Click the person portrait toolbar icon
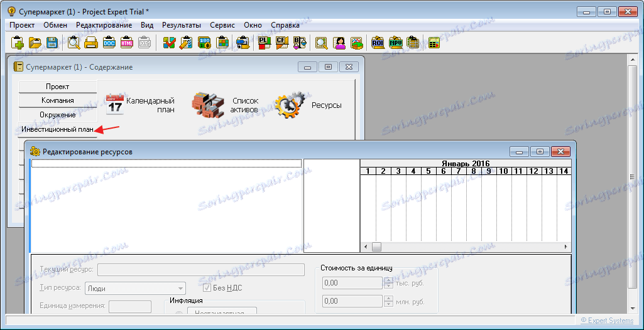This screenshot has width=644, height=330. pos(340,43)
